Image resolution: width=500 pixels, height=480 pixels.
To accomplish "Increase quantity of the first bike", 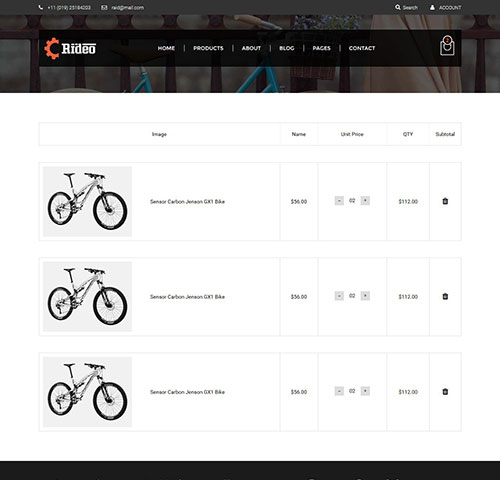I will coord(365,201).
